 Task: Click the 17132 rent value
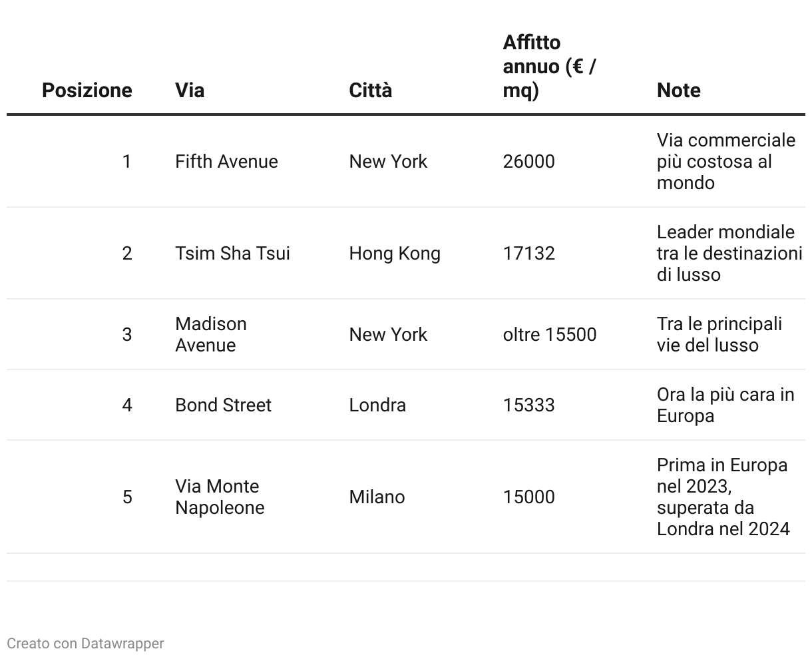pyautogui.click(x=528, y=253)
